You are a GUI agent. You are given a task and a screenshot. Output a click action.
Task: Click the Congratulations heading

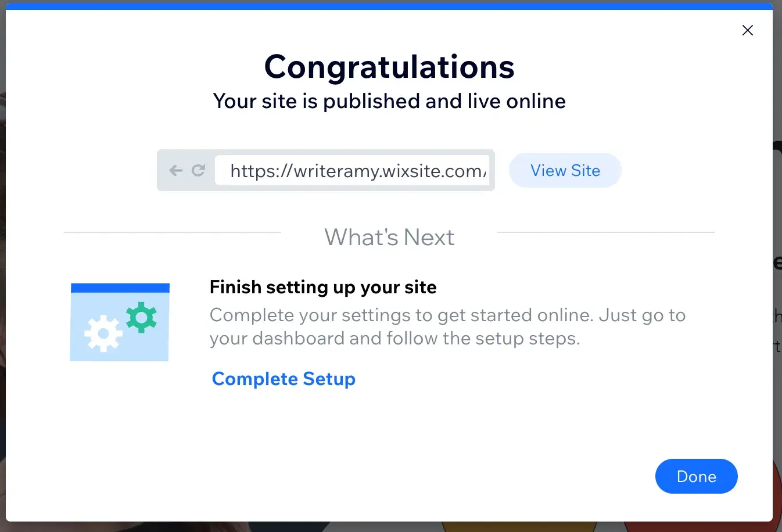(389, 67)
